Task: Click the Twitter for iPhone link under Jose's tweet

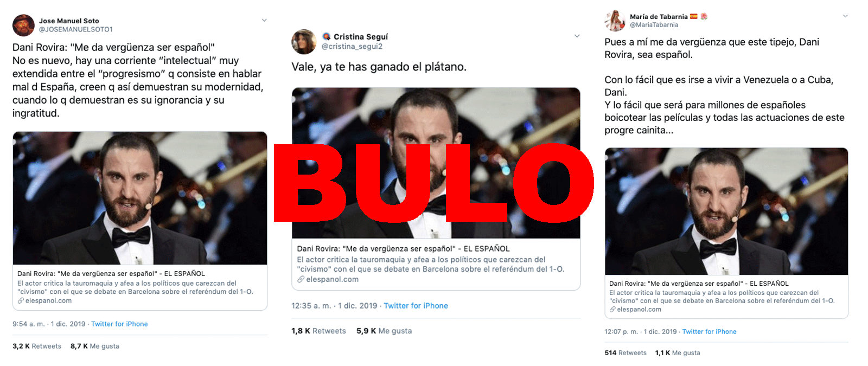Action: tap(119, 324)
